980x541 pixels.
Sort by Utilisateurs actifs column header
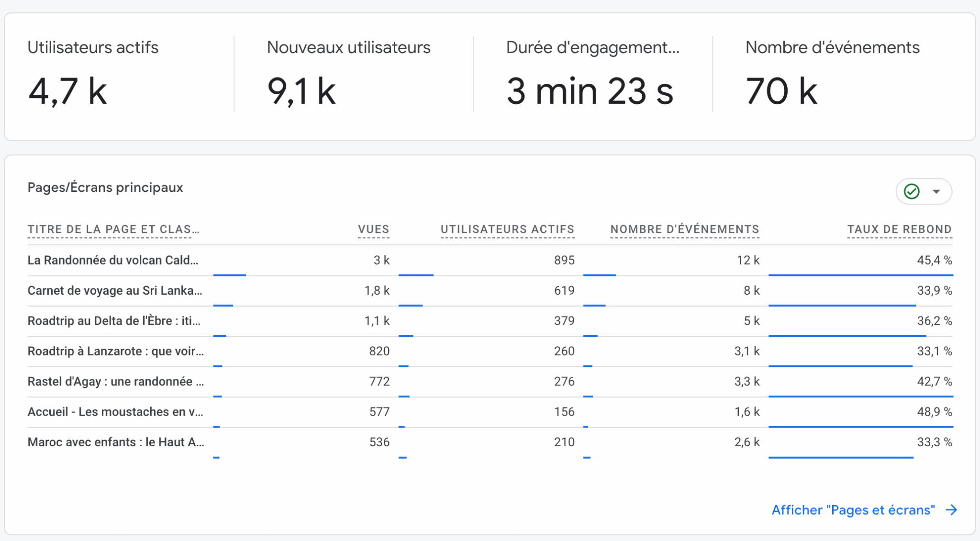(507, 229)
